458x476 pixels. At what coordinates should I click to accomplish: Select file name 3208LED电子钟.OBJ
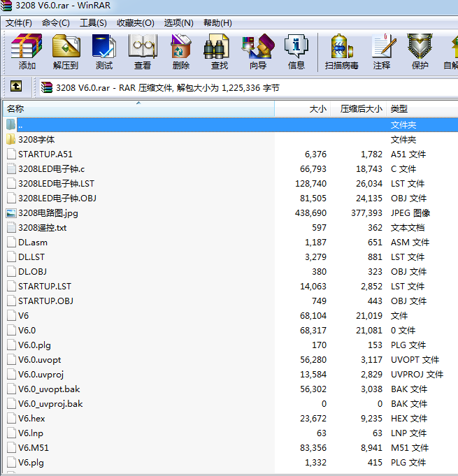[x=57, y=199]
